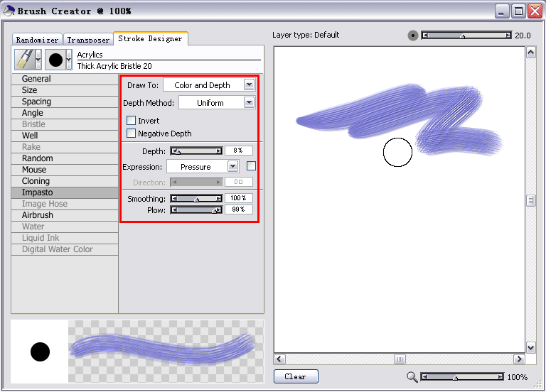Viewport: 546px width, 392px height.
Task: Switch to the Randomizer tab
Action: coord(38,40)
